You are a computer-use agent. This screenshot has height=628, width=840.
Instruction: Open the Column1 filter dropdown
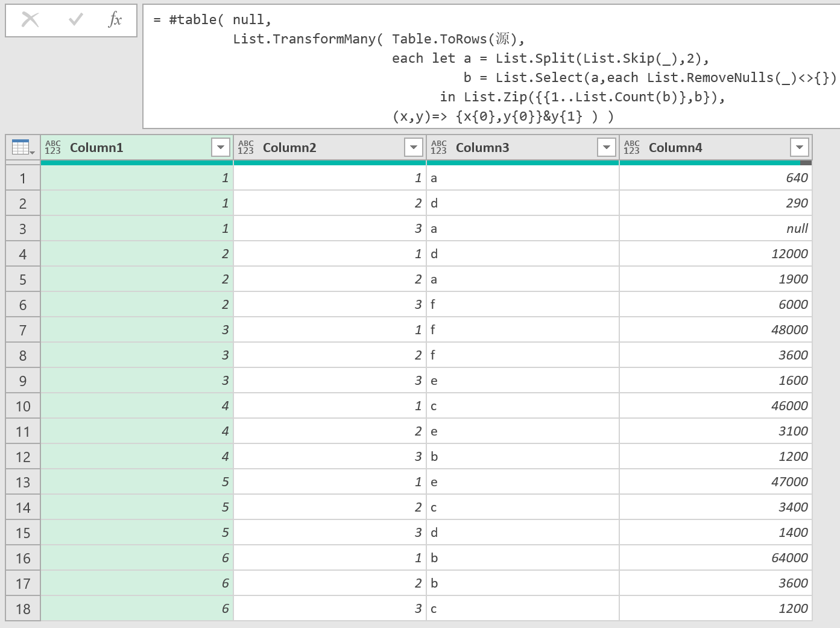click(x=220, y=147)
